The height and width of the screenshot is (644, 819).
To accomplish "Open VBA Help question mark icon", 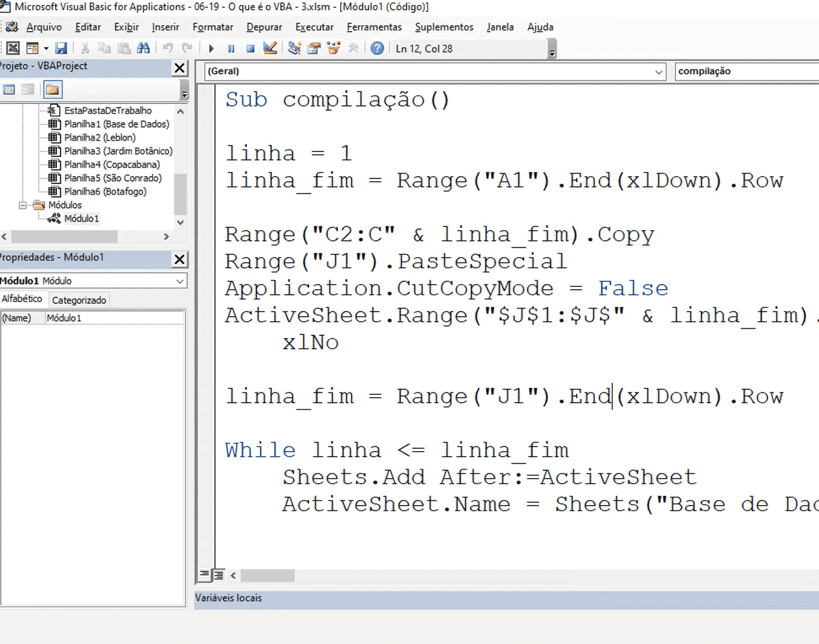I will pyautogui.click(x=377, y=49).
